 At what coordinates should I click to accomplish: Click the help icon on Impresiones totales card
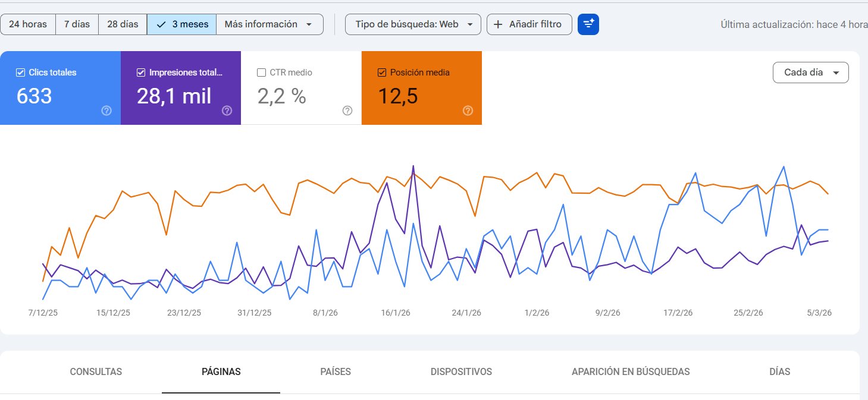(x=227, y=111)
